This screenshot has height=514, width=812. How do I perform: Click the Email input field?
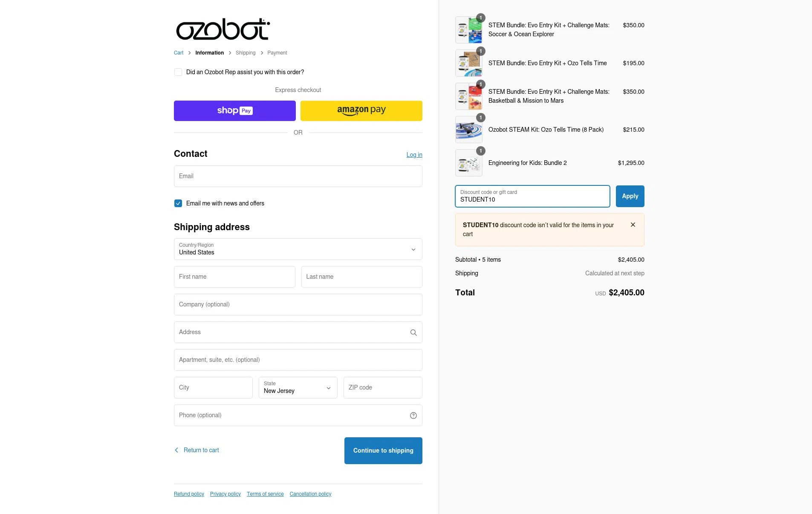click(x=298, y=176)
